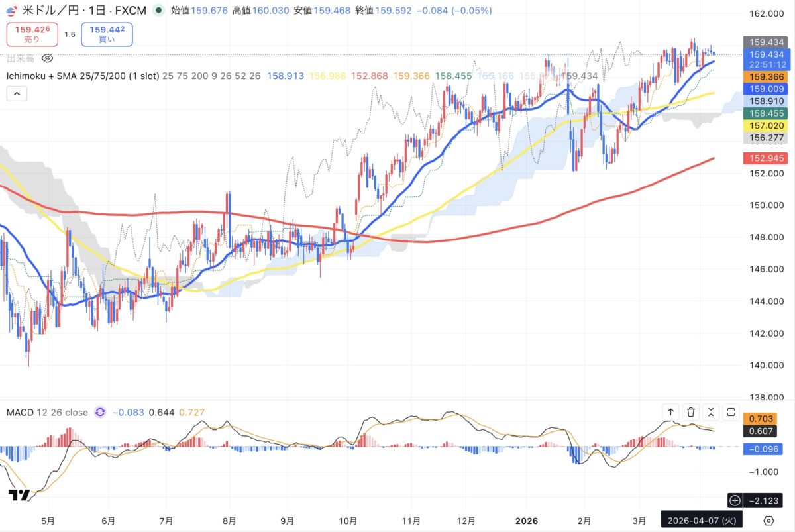This screenshot has width=795, height=532.
Task: Open the Ichimoku + SMA indicator legend
Action: 83,76
